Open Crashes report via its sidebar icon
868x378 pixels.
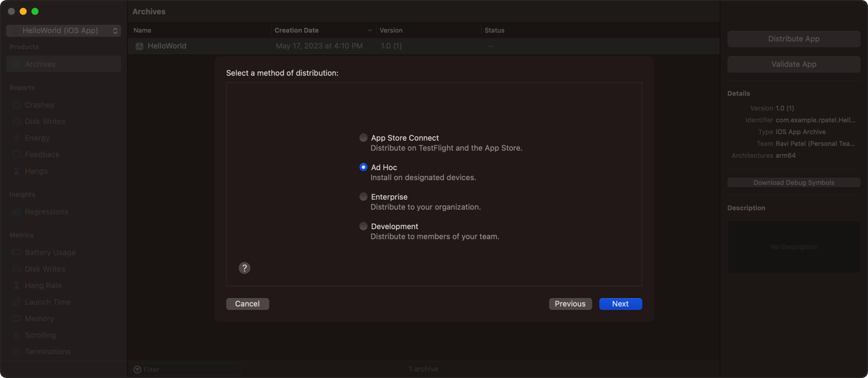point(17,105)
